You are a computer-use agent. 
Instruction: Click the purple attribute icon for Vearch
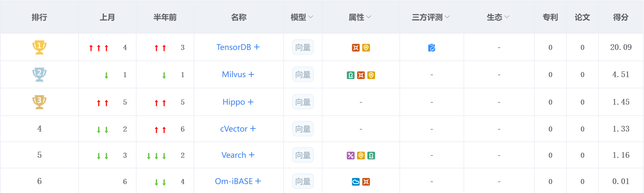(x=351, y=156)
